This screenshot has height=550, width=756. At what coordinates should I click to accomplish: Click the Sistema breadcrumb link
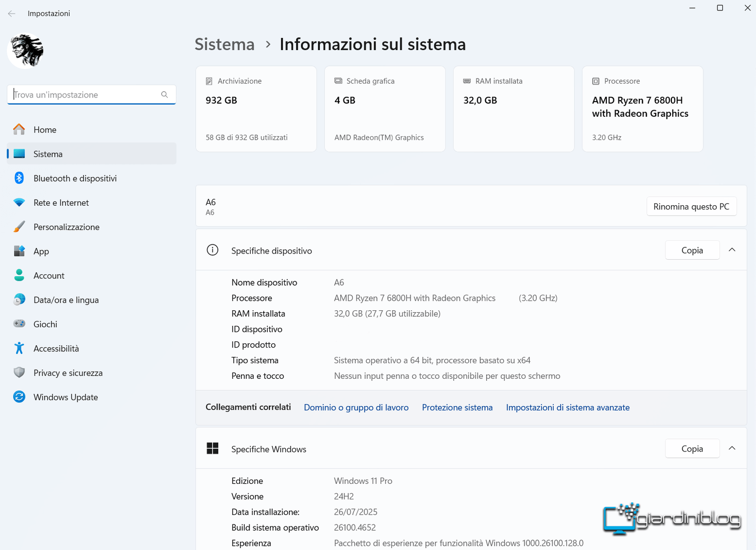[224, 44]
